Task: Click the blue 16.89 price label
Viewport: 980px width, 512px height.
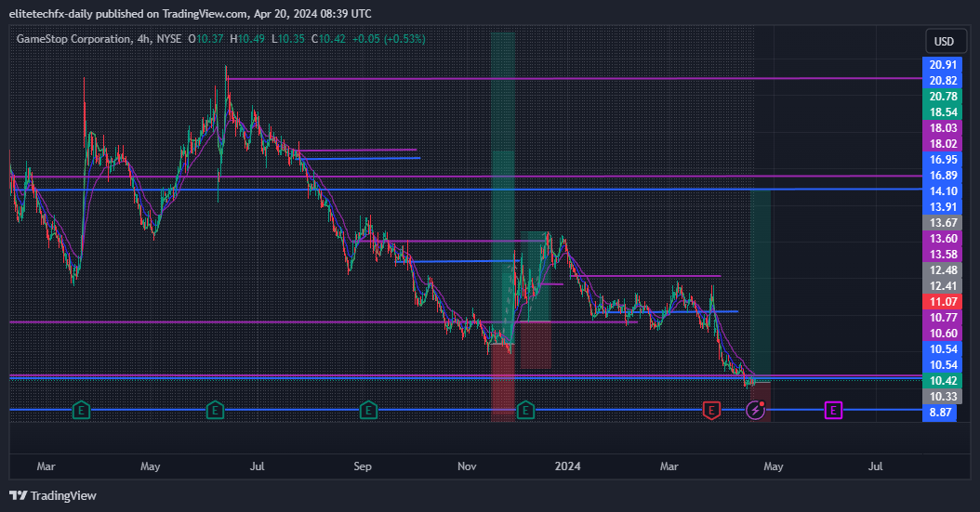Action: coord(943,176)
